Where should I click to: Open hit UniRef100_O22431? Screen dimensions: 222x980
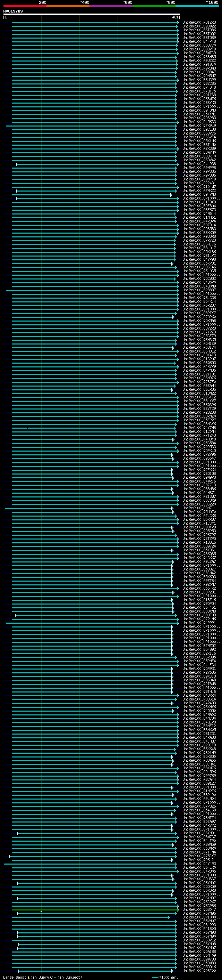(199, 183)
